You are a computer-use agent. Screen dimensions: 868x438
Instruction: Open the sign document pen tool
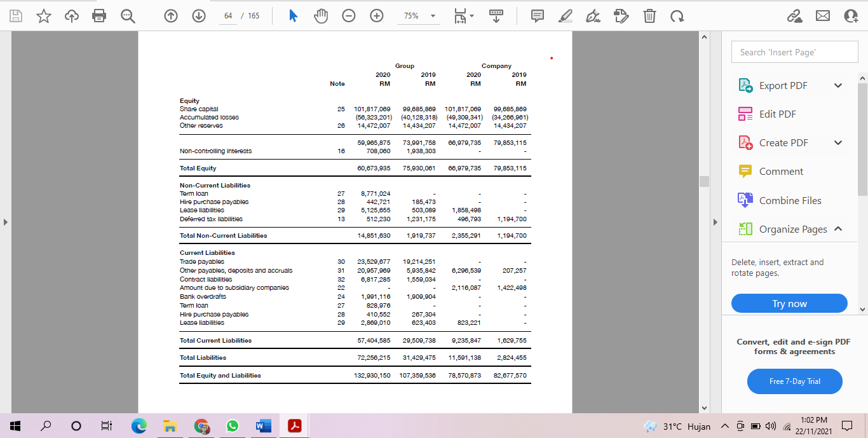[x=593, y=16]
